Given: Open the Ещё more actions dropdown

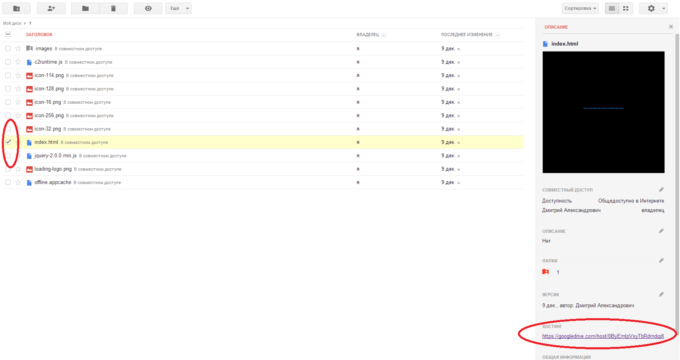Looking at the screenshot, I should point(178,8).
